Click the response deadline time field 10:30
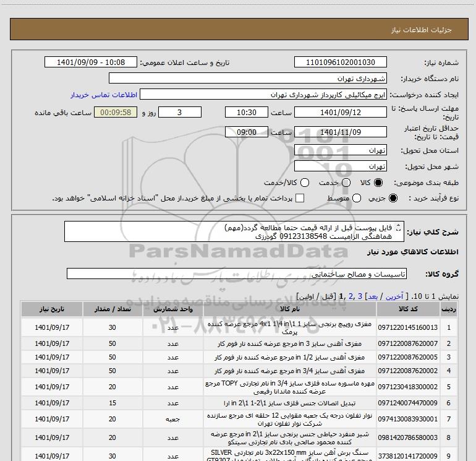The height and width of the screenshot is (461, 476). tap(247, 112)
